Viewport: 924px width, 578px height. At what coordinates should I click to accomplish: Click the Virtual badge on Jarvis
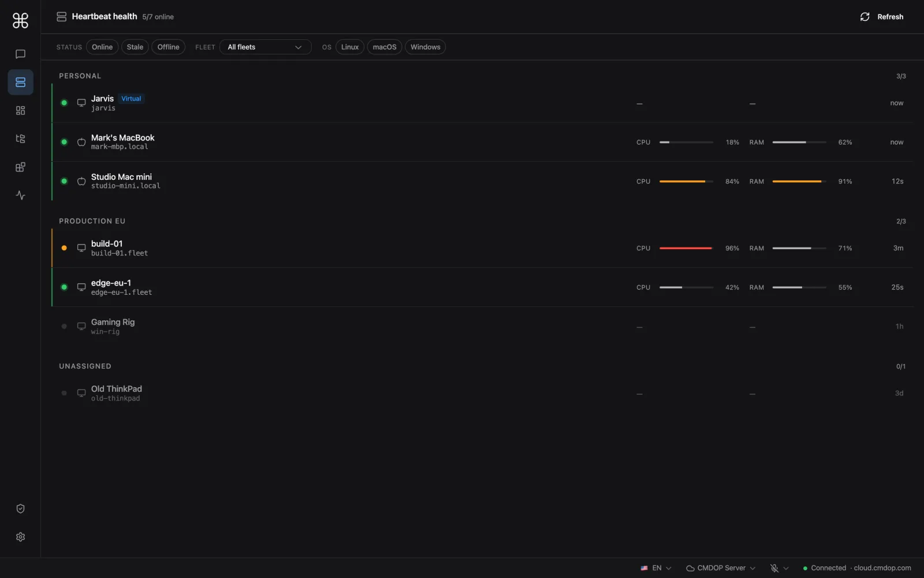tap(131, 98)
